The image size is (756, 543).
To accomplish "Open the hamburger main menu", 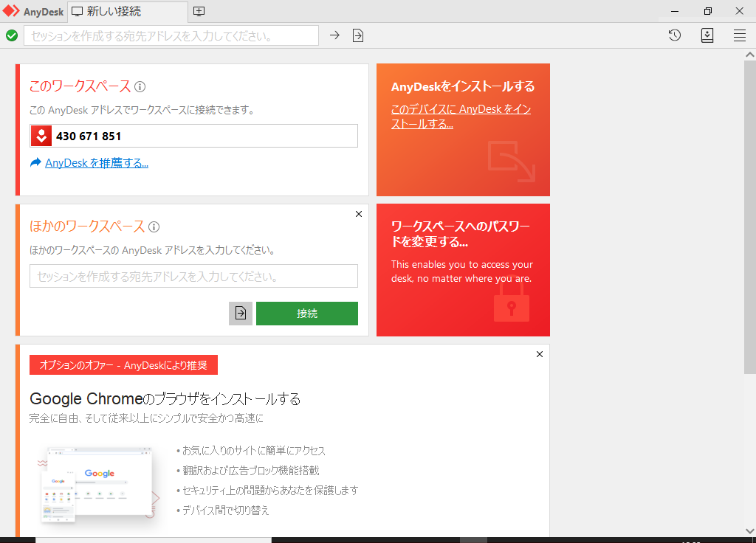I will point(740,35).
